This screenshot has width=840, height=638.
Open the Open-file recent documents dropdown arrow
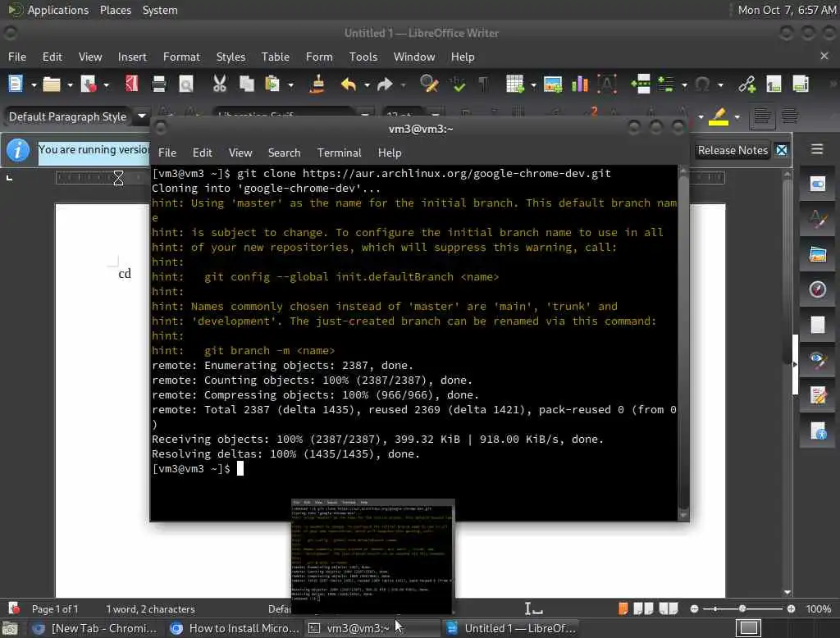tap(70, 84)
